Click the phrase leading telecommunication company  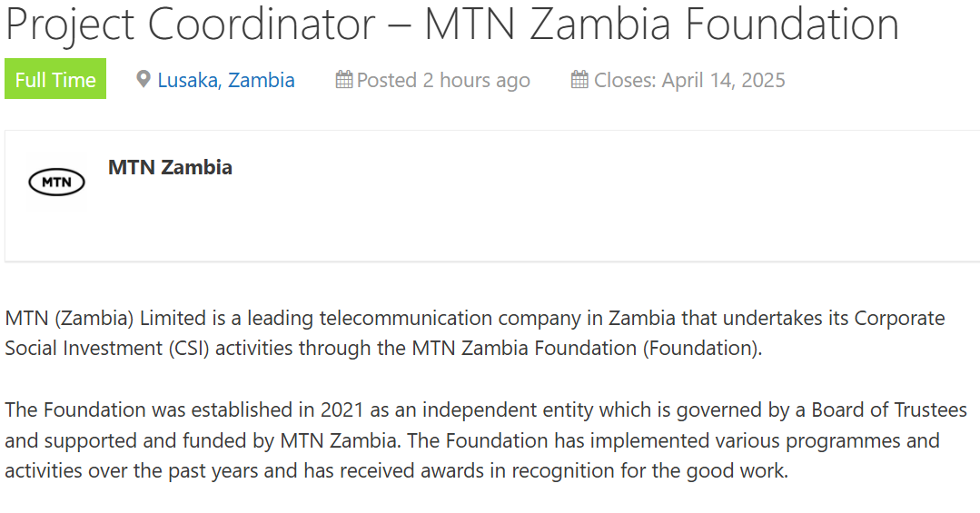[x=416, y=318]
